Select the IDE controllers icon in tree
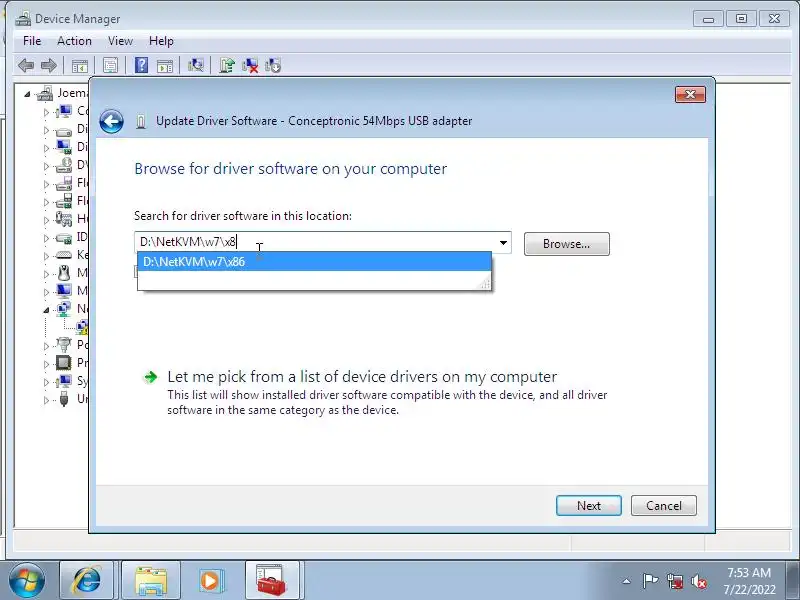 [x=64, y=237]
